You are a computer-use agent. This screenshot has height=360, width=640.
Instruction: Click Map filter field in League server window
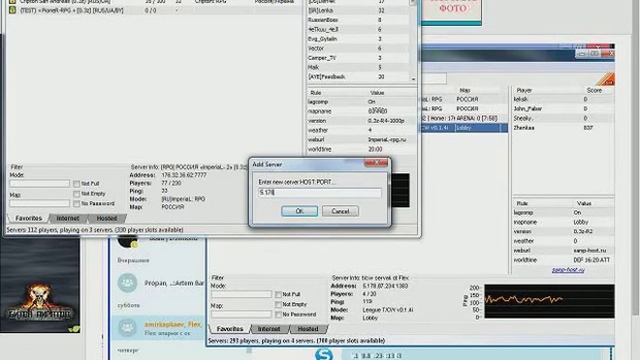coord(241,314)
